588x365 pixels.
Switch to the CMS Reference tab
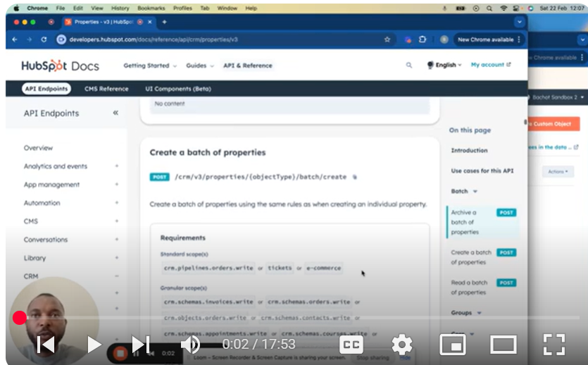click(x=106, y=89)
